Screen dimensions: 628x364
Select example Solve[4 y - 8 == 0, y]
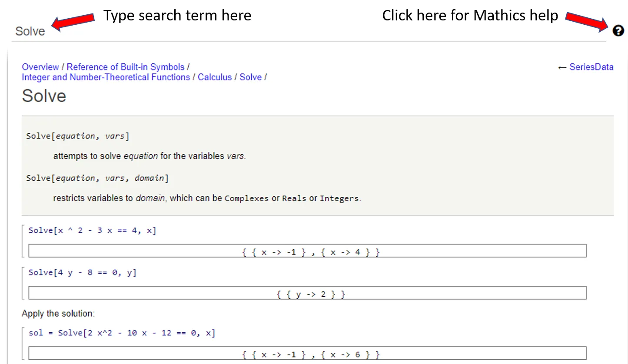click(x=83, y=273)
